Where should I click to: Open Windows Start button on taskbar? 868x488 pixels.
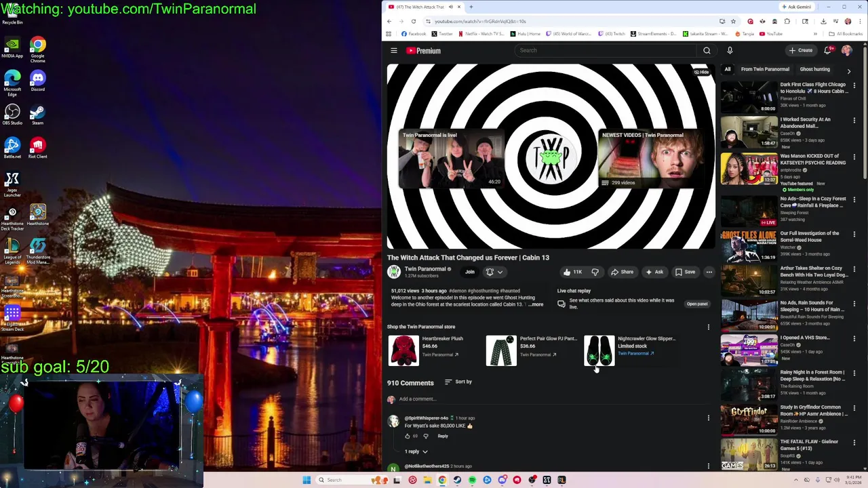(x=307, y=480)
